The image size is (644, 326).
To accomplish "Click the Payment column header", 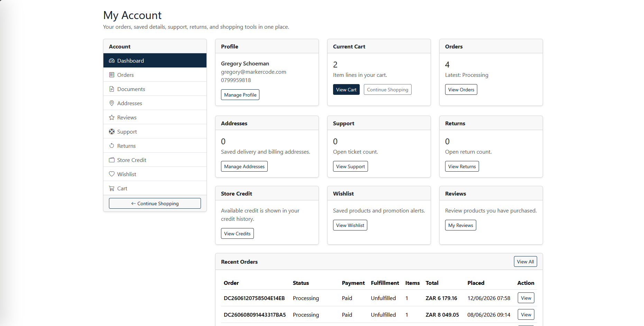I will point(353,283).
